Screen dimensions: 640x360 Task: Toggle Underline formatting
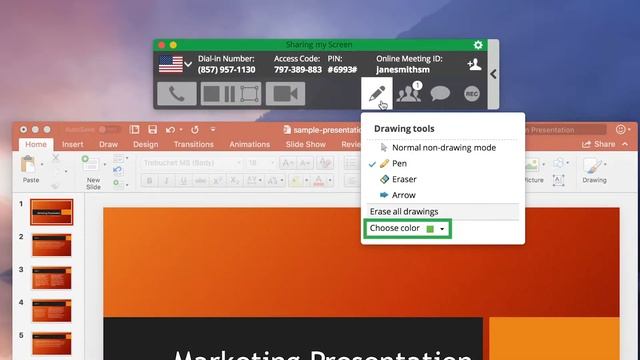[x=183, y=180]
